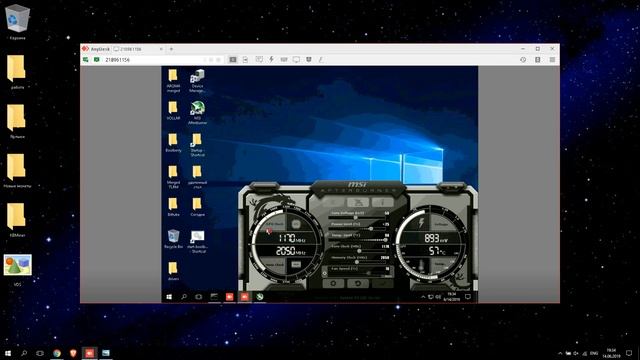
Task: Open Afterburner settings gear button
Action: (x=334, y=283)
